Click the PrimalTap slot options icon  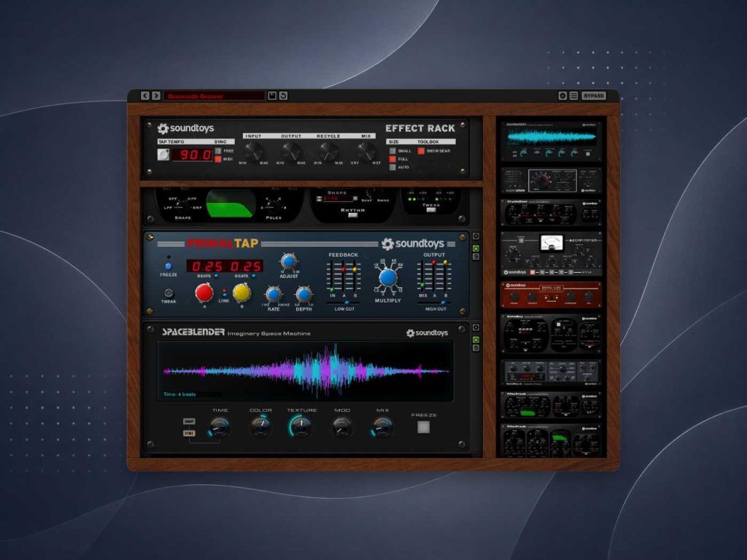[x=476, y=236]
